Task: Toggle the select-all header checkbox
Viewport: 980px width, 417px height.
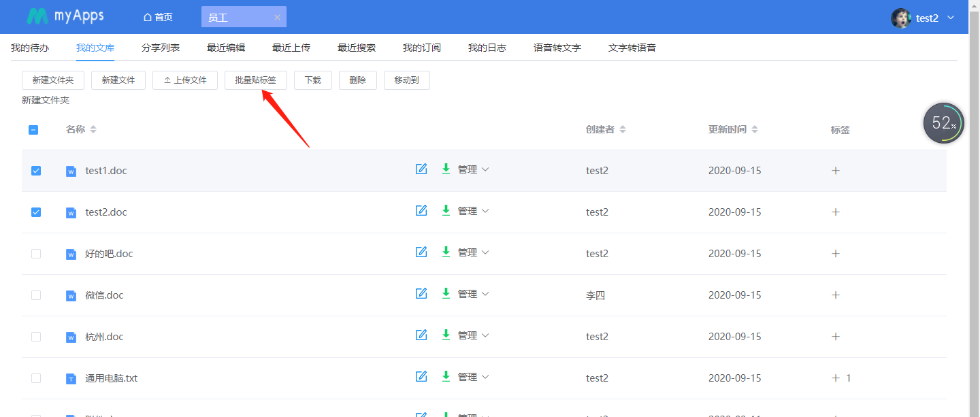Action: (33, 129)
